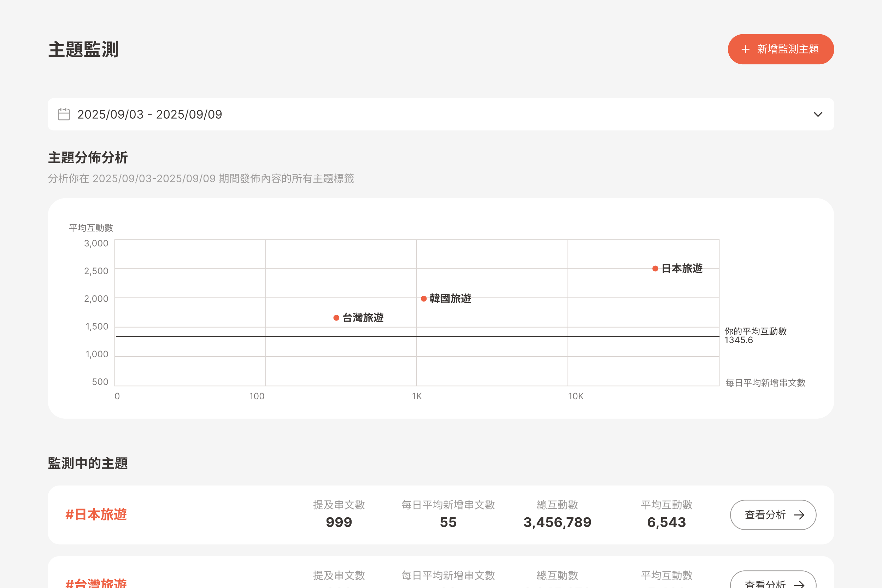Expand the date range chevron

tap(817, 114)
